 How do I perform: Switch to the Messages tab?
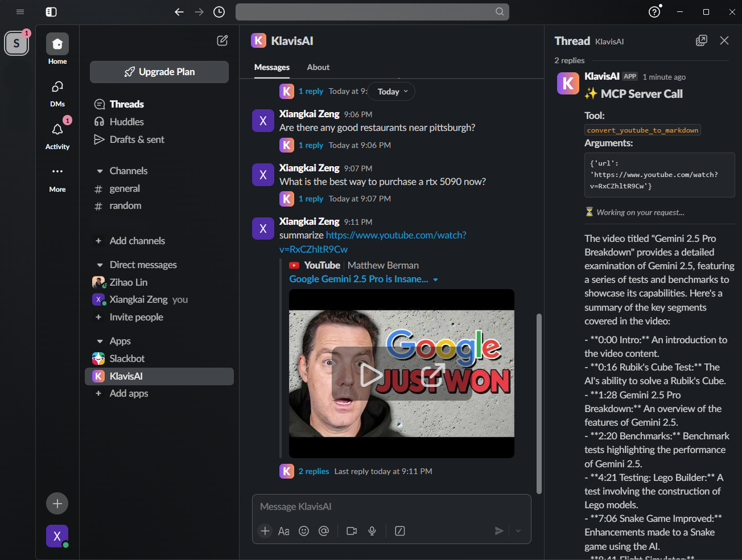272,67
